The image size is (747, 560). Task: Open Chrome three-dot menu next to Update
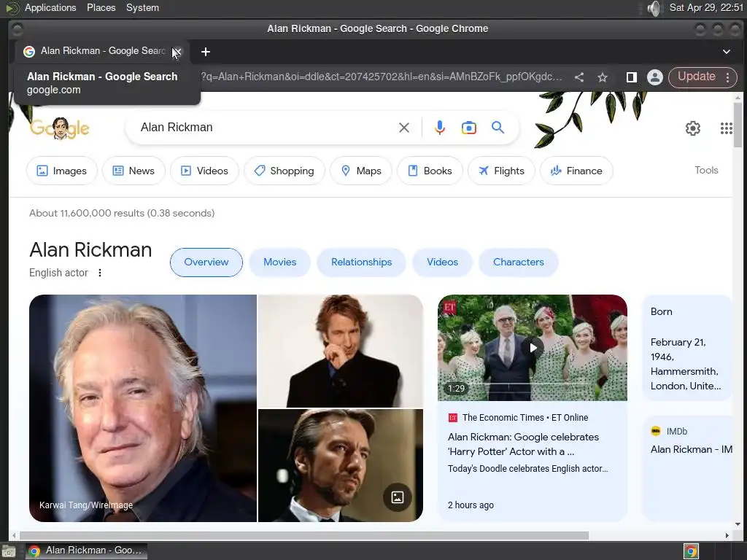click(x=727, y=77)
